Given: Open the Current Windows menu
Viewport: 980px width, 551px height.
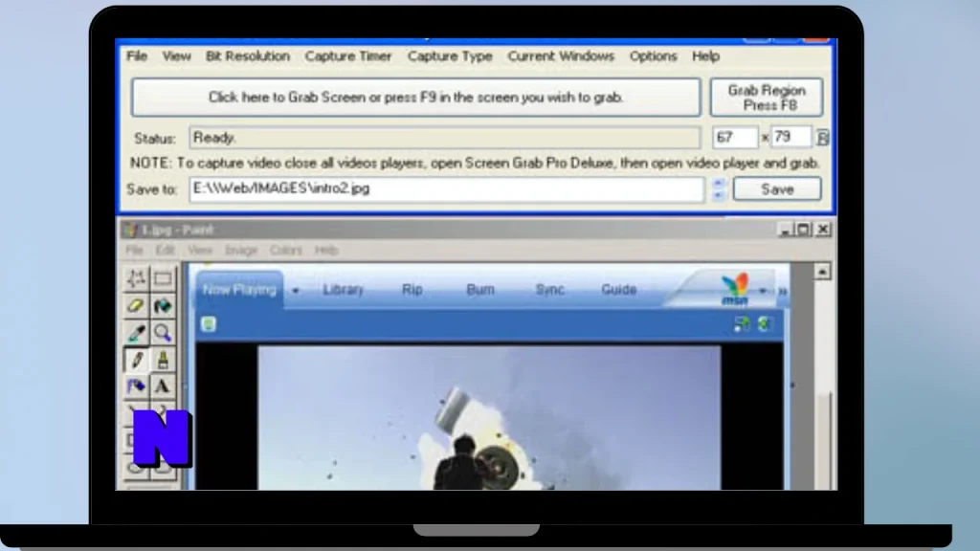Looking at the screenshot, I should (561, 56).
